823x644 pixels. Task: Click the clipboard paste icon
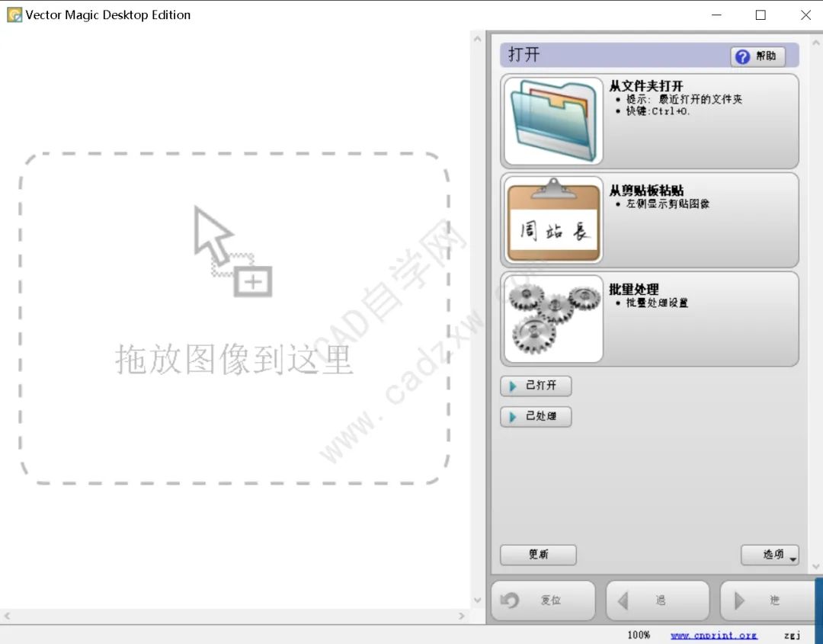553,219
